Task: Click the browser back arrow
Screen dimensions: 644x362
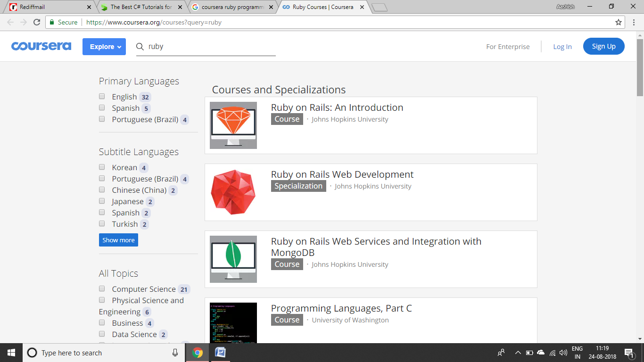Action: pos(10,22)
